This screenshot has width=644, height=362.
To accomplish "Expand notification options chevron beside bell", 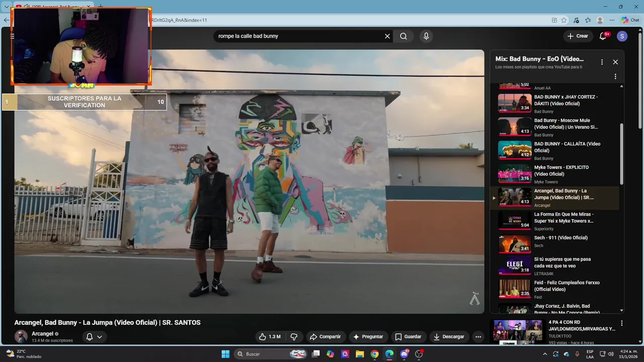I will [100, 337].
